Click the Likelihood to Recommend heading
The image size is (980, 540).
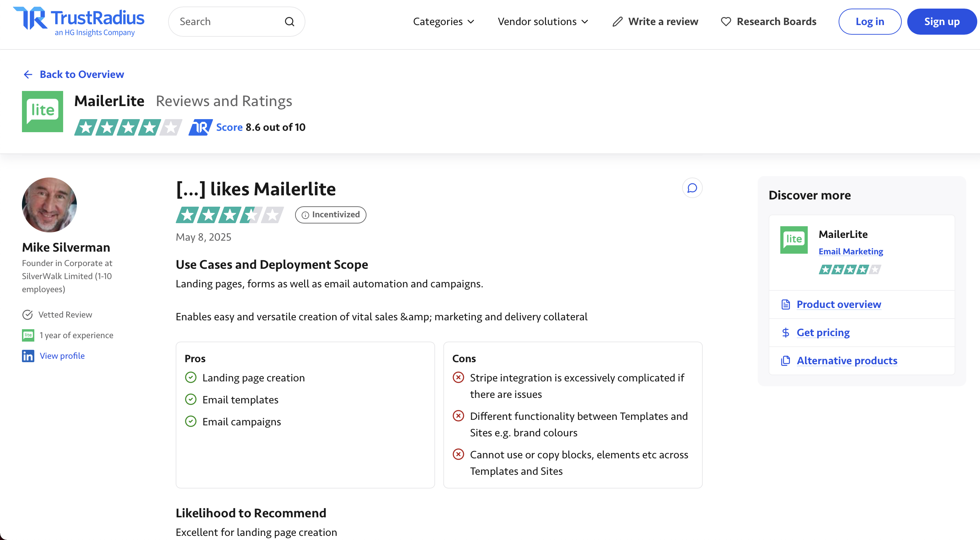coord(251,513)
